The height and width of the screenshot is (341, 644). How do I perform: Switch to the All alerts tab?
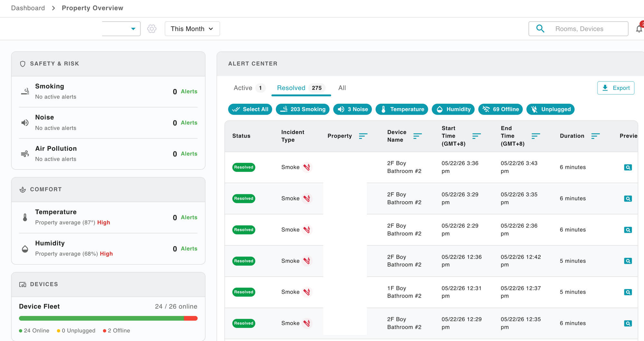(342, 88)
